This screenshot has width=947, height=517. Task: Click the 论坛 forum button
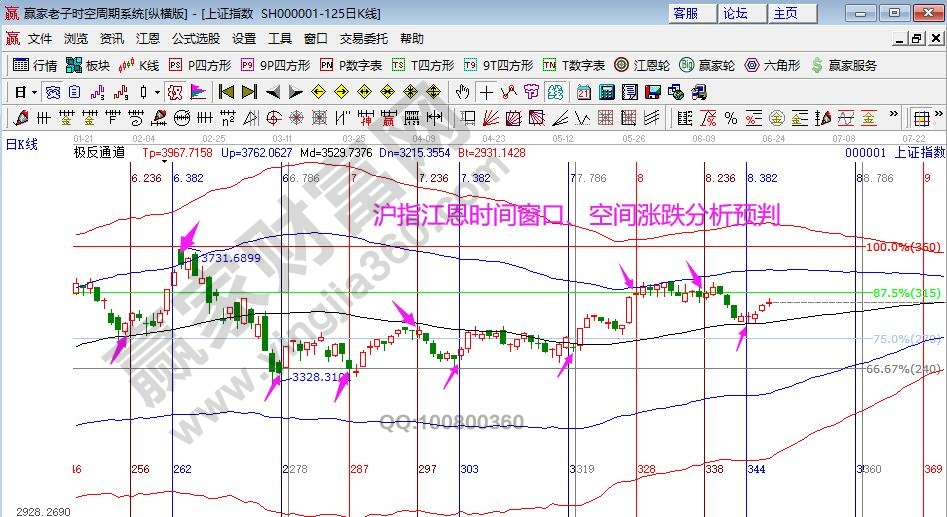point(736,13)
